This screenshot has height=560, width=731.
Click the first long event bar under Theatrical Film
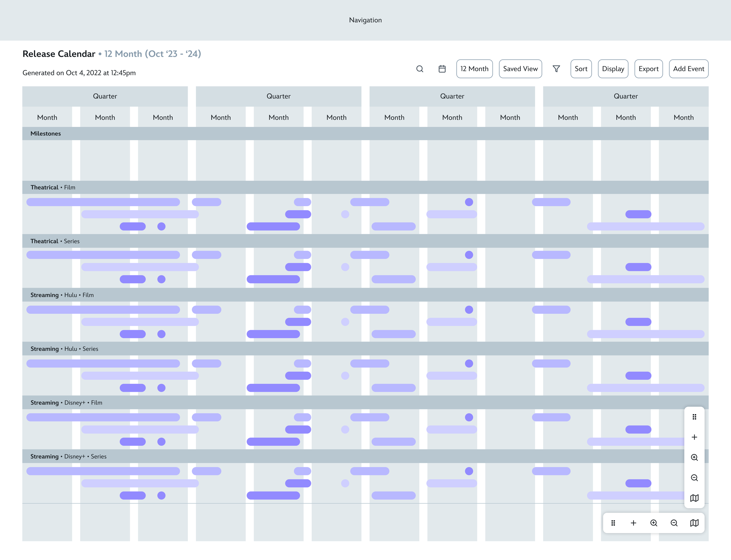tap(103, 202)
